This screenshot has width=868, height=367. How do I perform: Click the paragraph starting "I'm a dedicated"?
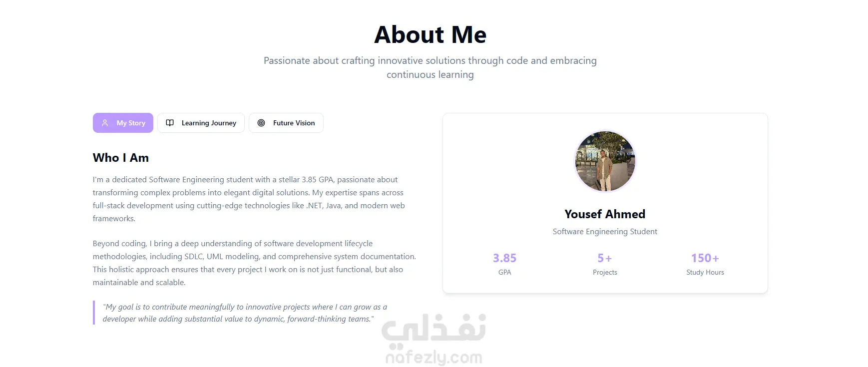pyautogui.click(x=249, y=199)
